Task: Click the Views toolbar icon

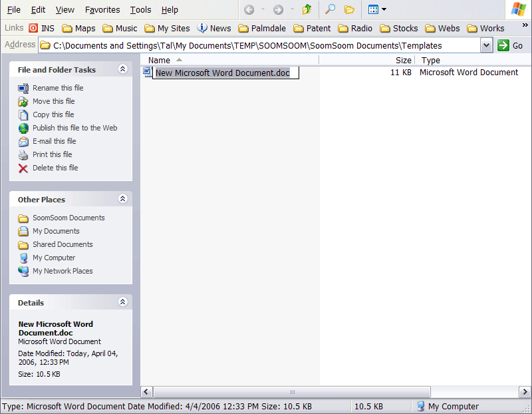Action: point(373,9)
